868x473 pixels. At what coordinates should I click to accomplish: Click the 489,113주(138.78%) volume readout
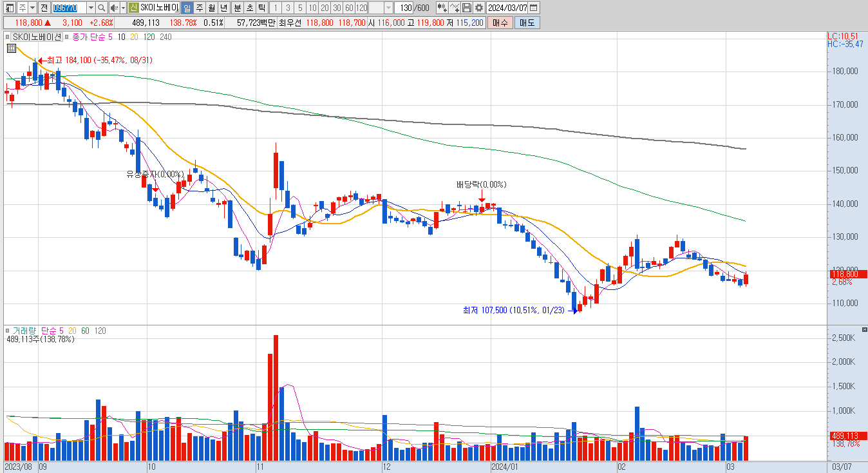(x=40, y=339)
